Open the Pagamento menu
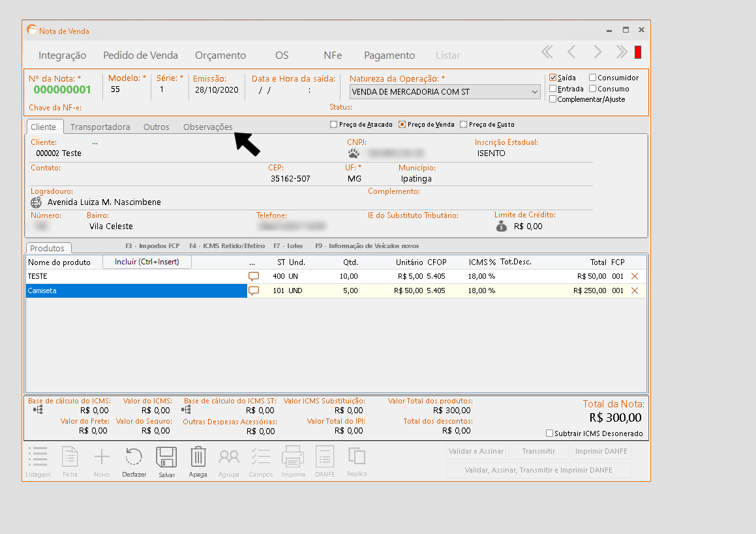Viewport: 756px width, 534px height. click(x=389, y=55)
